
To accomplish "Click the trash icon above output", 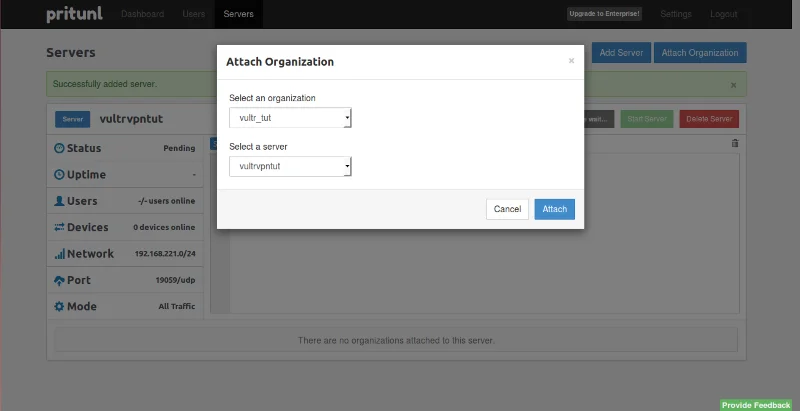I will pyautogui.click(x=735, y=143).
